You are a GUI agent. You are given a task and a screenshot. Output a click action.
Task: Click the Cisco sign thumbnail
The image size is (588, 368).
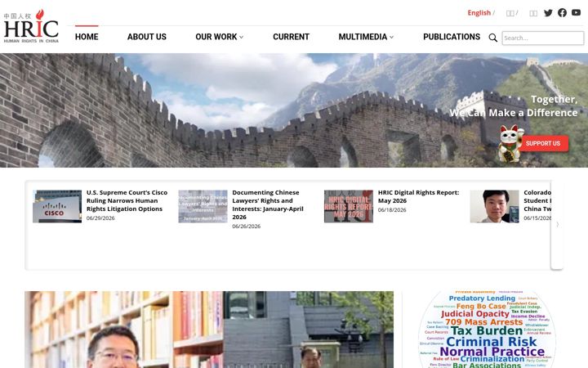tap(57, 206)
